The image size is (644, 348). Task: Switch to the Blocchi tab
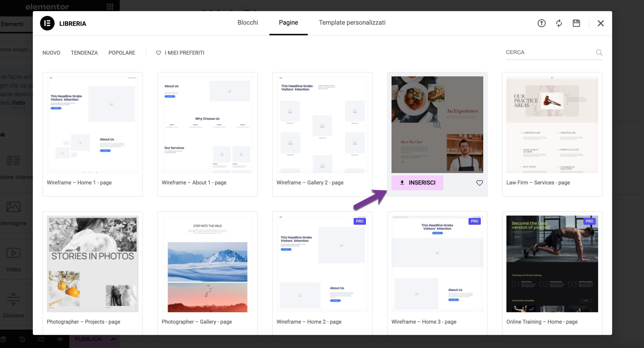click(x=248, y=23)
